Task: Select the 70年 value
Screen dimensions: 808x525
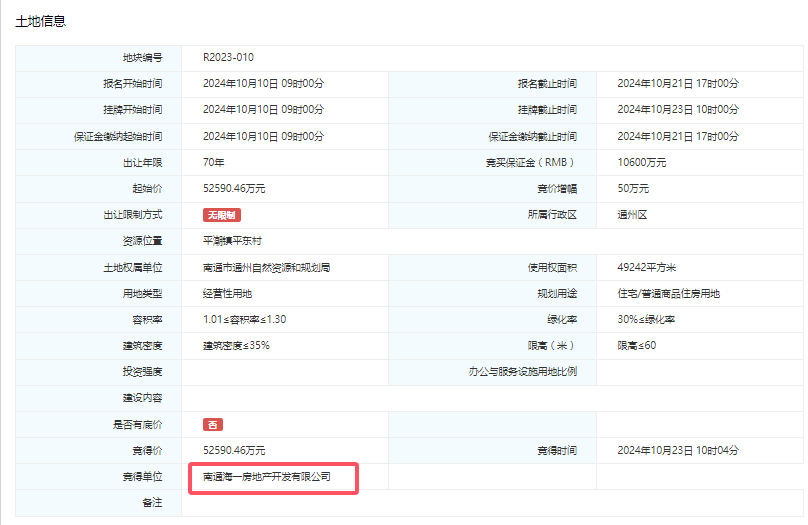Action: 214,162
